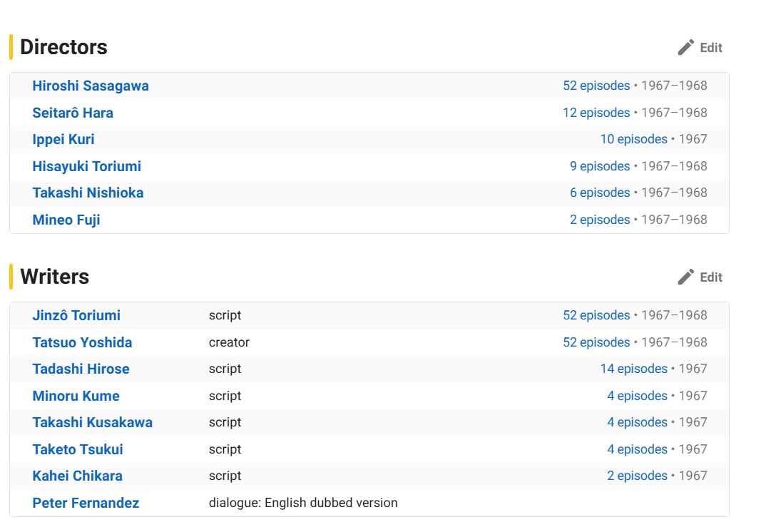Open Mineo Fuji's profile link
This screenshot has width=776, height=532.
pyautogui.click(x=66, y=220)
